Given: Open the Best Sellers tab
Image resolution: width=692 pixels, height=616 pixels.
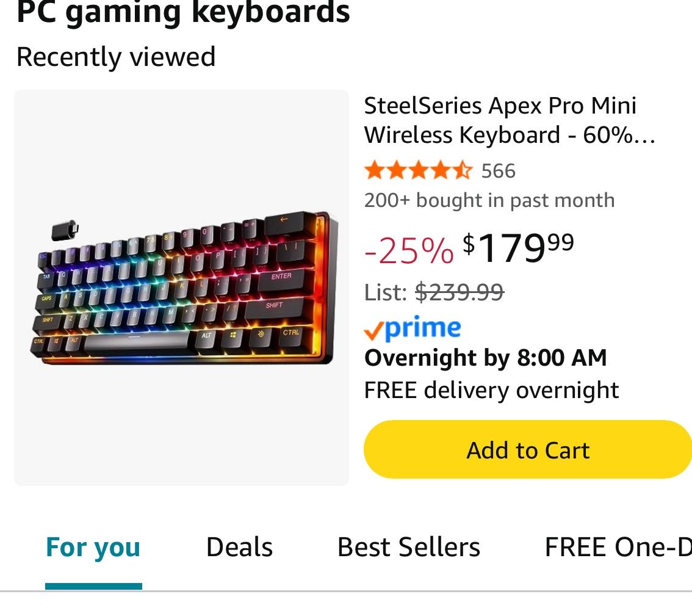Looking at the screenshot, I should (408, 547).
